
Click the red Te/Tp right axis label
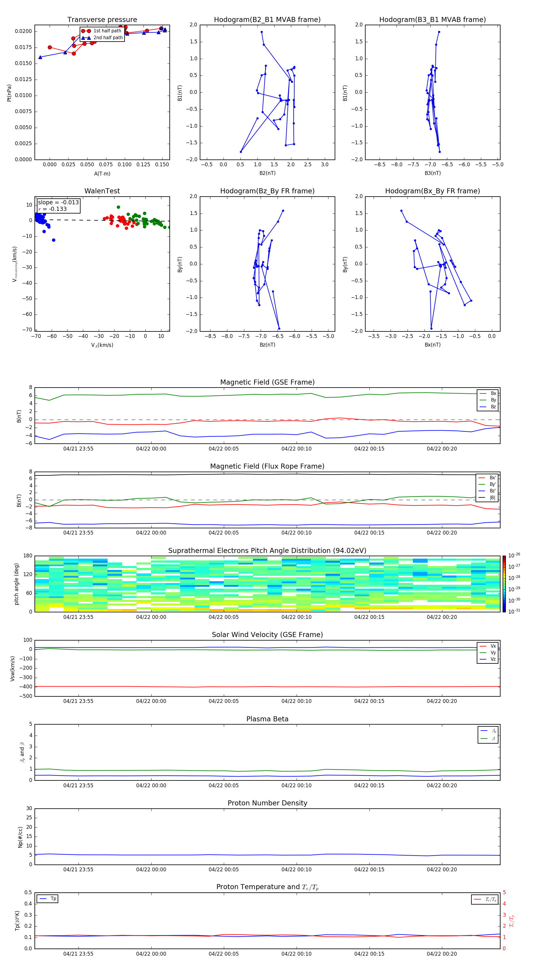tap(512, 921)
